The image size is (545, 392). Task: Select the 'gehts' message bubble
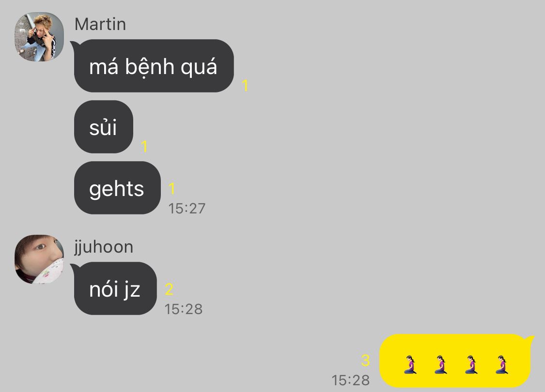[x=117, y=188]
